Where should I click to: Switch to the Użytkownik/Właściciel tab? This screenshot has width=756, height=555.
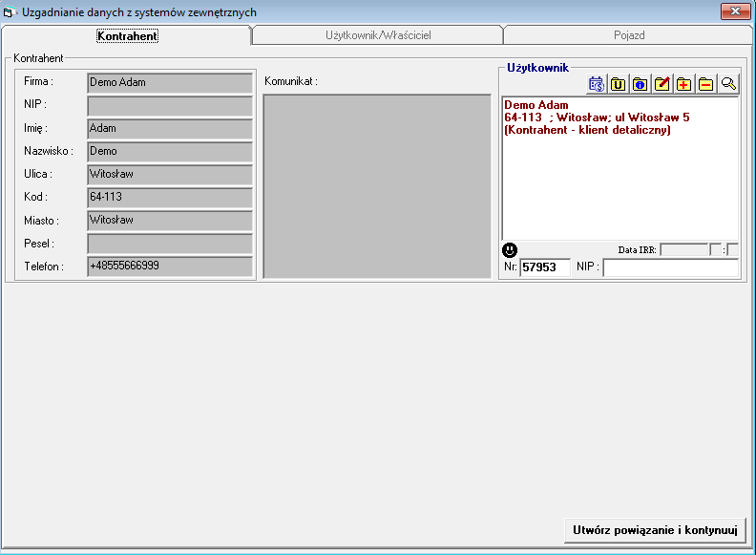tap(377, 35)
